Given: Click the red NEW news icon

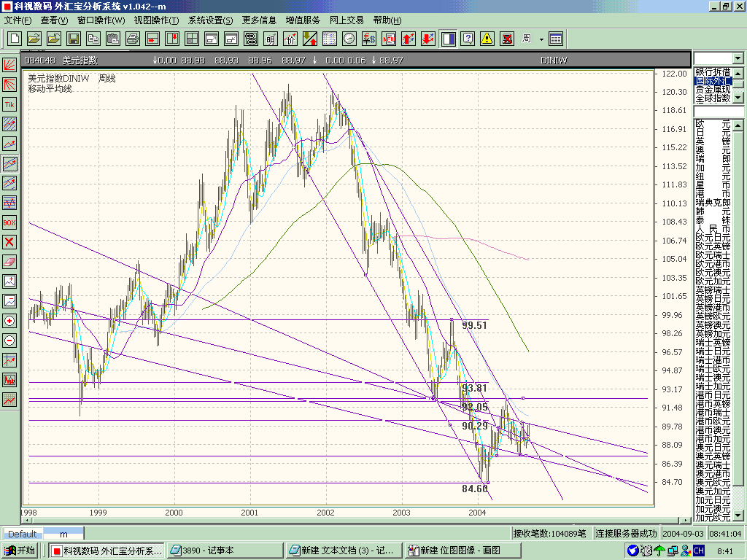Looking at the screenshot, I should 389,39.
